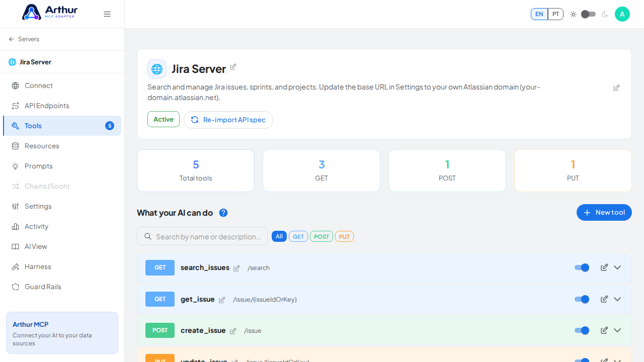
Task: Collapse the sidebar with hamburger icon
Action: click(x=107, y=14)
